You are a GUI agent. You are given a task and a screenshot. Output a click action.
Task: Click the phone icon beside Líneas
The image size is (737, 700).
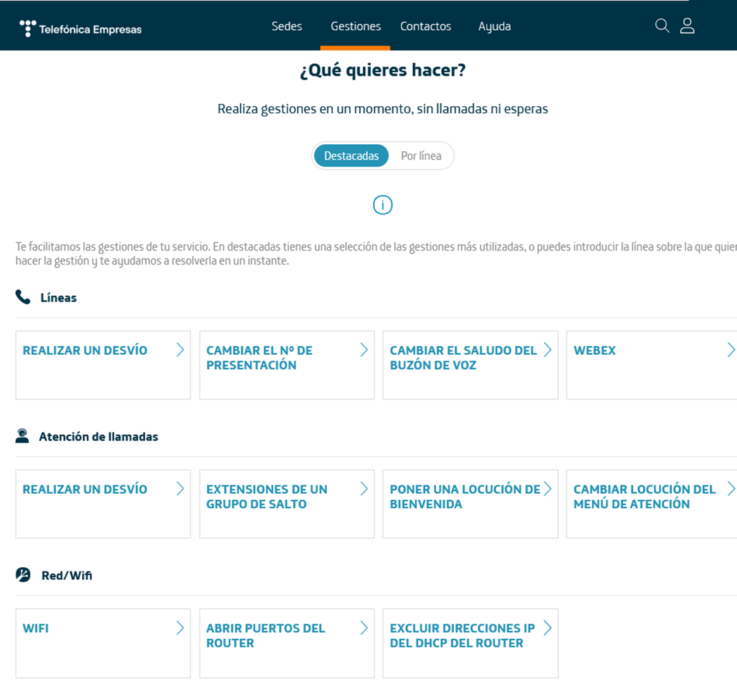point(23,297)
